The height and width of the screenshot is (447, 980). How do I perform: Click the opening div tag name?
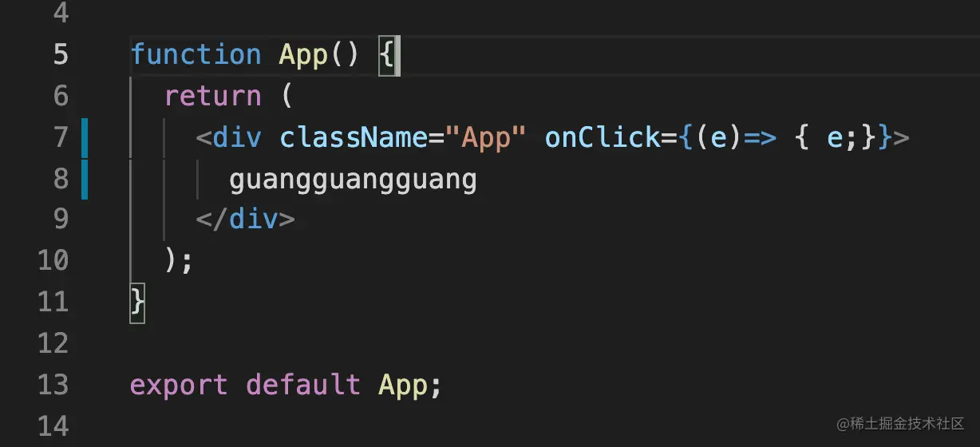pyautogui.click(x=237, y=137)
